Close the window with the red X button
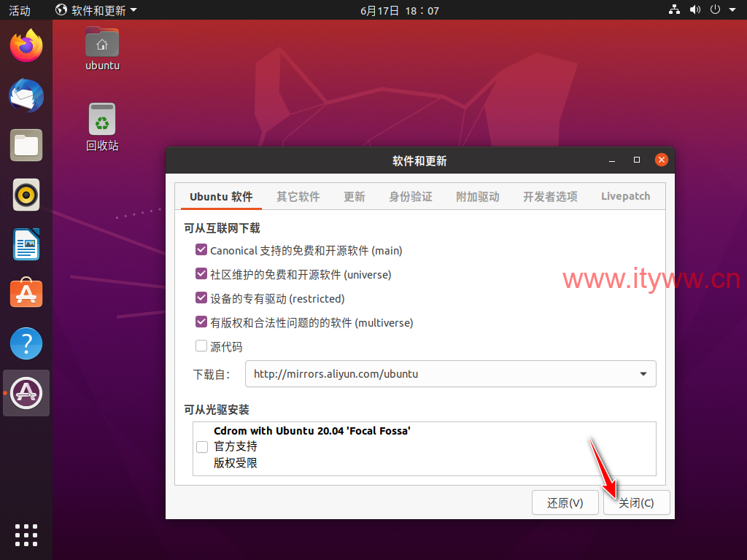This screenshot has width=747, height=560. pyautogui.click(x=661, y=160)
